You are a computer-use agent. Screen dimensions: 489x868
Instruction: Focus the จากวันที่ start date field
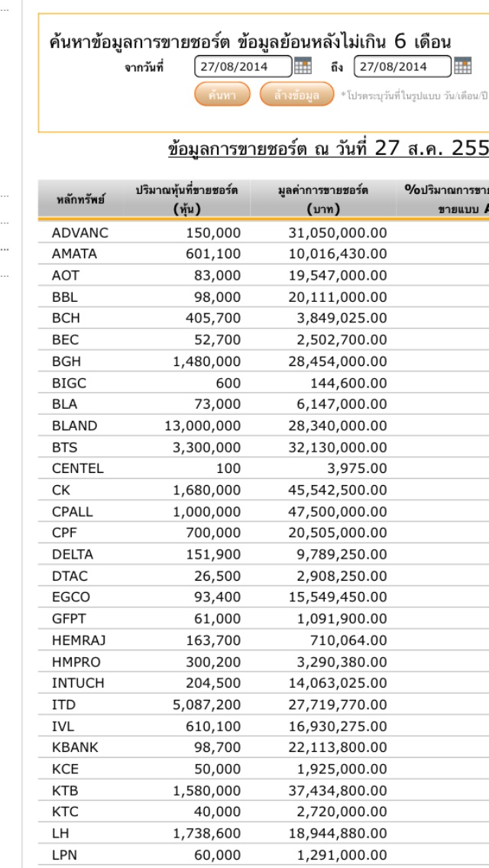(x=243, y=66)
